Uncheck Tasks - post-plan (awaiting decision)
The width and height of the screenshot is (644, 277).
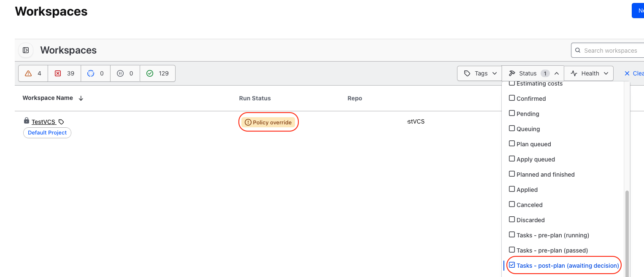tap(512, 265)
